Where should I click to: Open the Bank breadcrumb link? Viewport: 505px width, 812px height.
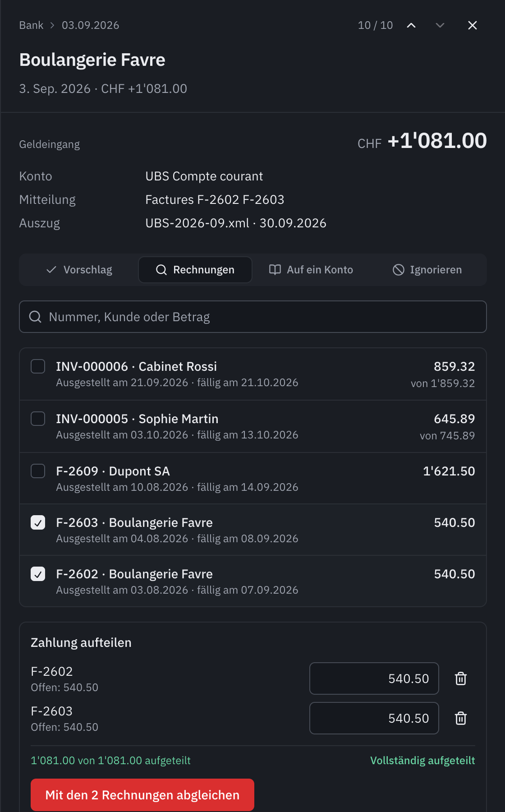31,25
